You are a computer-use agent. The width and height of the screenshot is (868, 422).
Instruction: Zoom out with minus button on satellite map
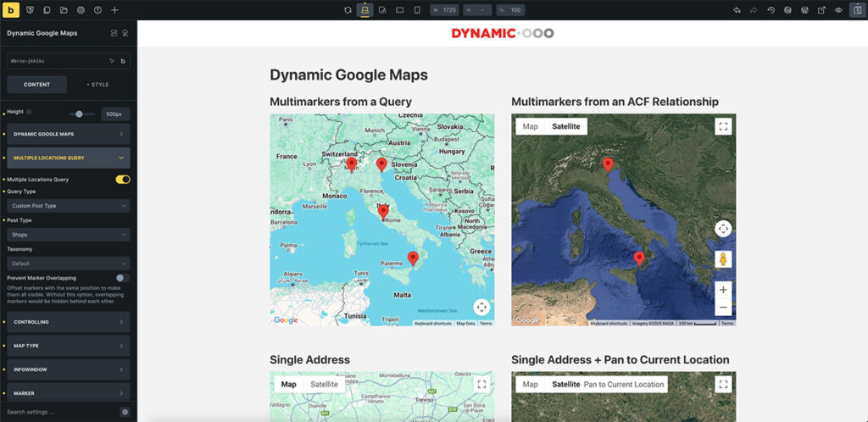pyautogui.click(x=723, y=307)
